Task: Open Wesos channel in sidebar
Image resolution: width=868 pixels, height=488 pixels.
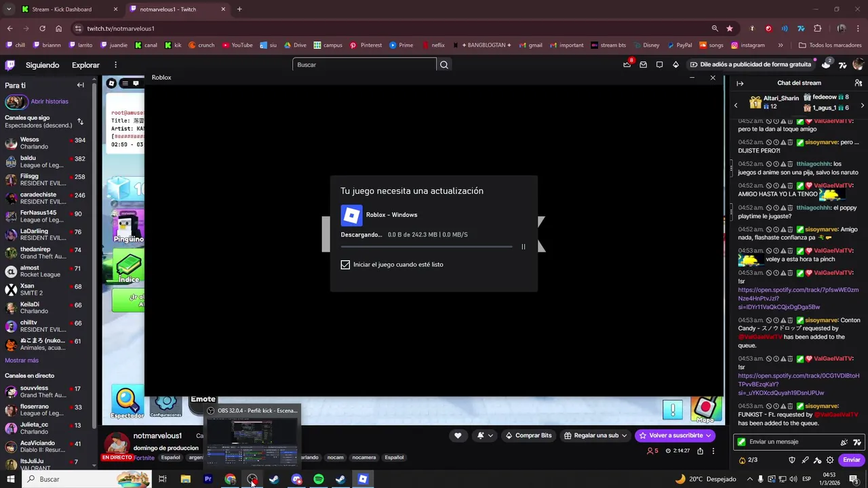Action: pos(45,143)
